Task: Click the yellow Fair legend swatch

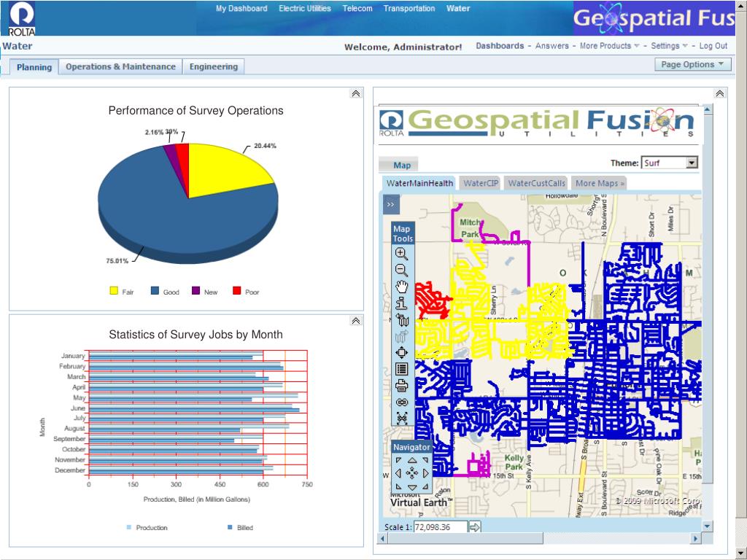Action: coord(114,290)
